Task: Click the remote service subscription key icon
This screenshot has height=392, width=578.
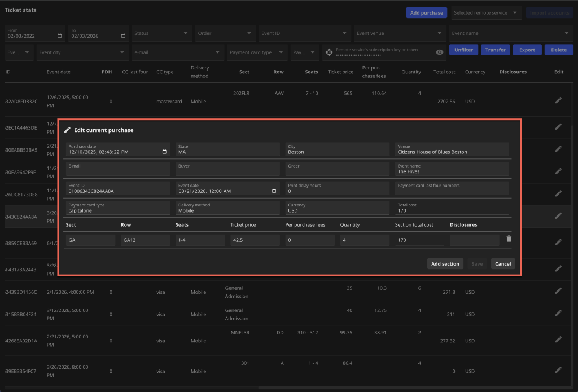Action: [329, 52]
